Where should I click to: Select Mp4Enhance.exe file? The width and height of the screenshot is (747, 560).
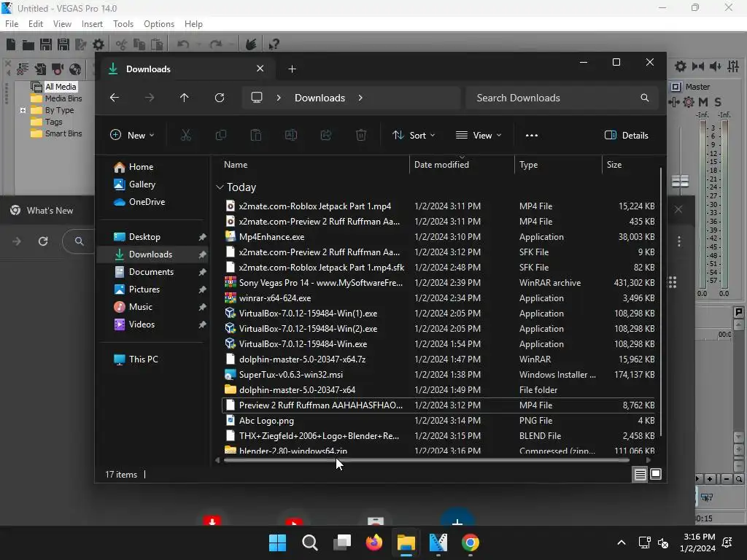[x=271, y=237]
